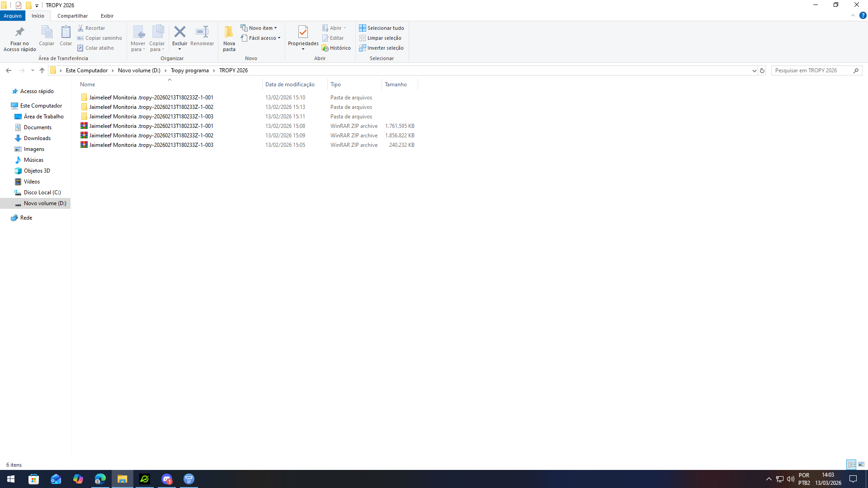Switch to large icons view toggle
Viewport: 868px width, 488px height.
point(861,465)
